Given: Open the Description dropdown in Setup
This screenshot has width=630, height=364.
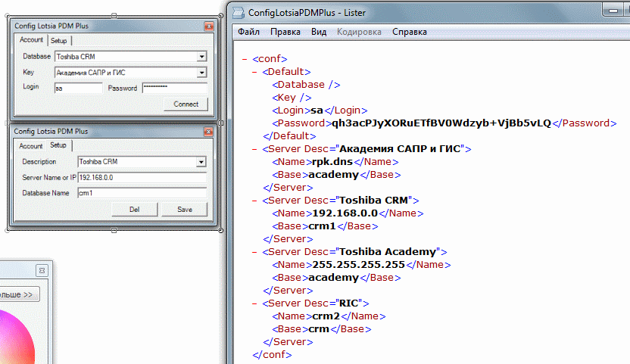Looking at the screenshot, I should pyautogui.click(x=201, y=162).
